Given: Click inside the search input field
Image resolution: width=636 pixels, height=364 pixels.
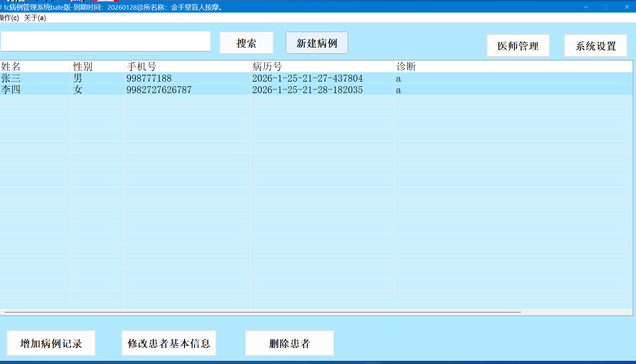Looking at the screenshot, I should pos(105,41).
